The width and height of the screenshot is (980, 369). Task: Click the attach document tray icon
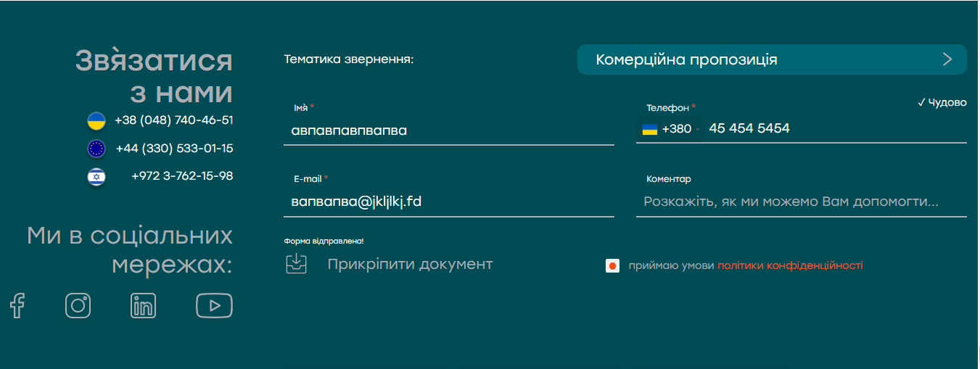click(296, 264)
